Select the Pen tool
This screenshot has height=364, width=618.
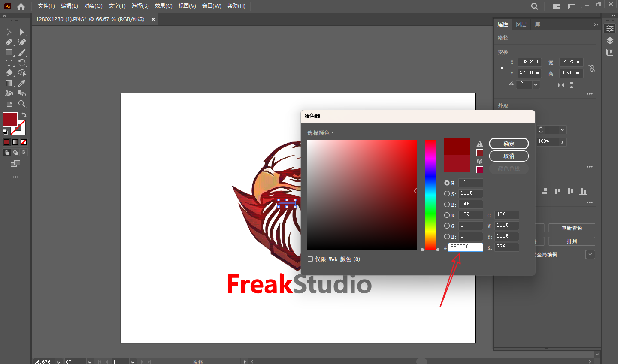click(x=9, y=42)
